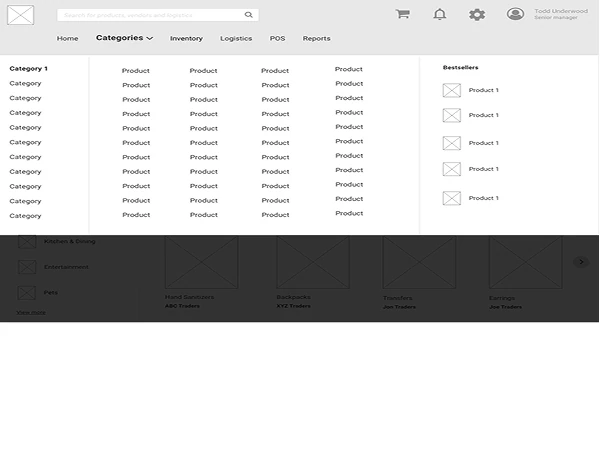
Task: Go to Home menu item
Action: click(67, 38)
